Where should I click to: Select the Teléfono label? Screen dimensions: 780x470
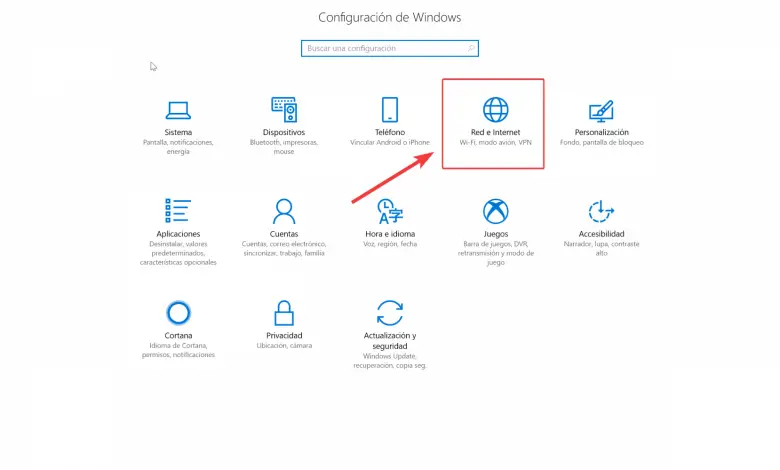[x=390, y=132]
